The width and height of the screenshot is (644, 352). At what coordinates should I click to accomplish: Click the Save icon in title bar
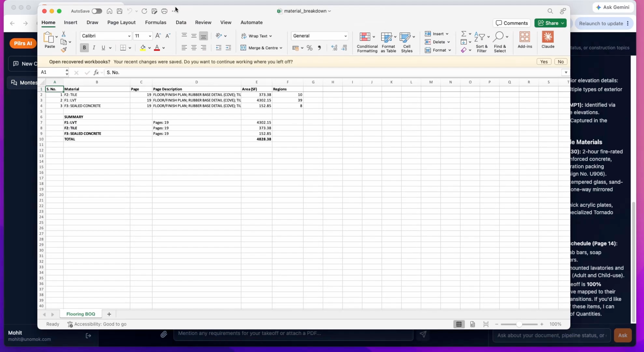119,11
